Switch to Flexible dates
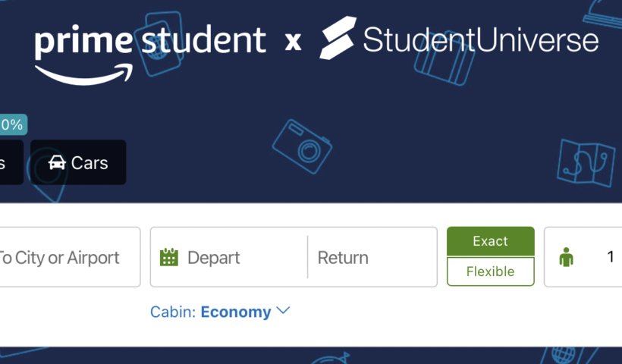 pos(490,271)
